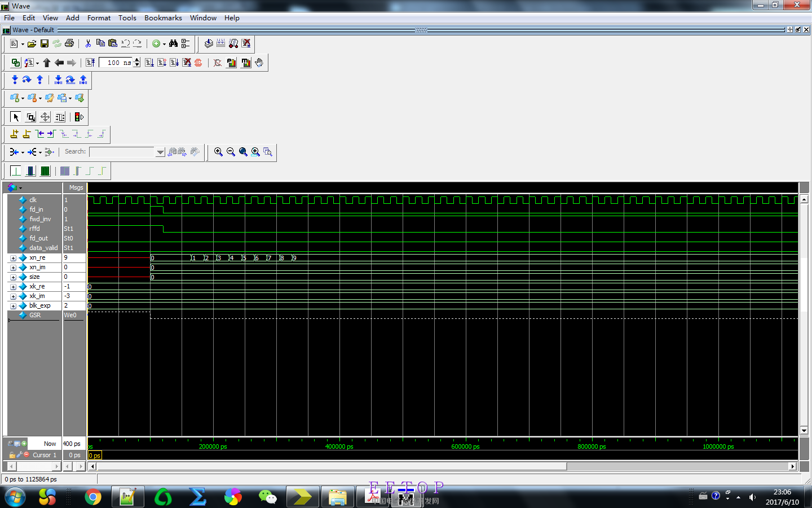Screen dimensions: 812x508
Task: Select the data_valid signal name
Action: click(x=43, y=248)
